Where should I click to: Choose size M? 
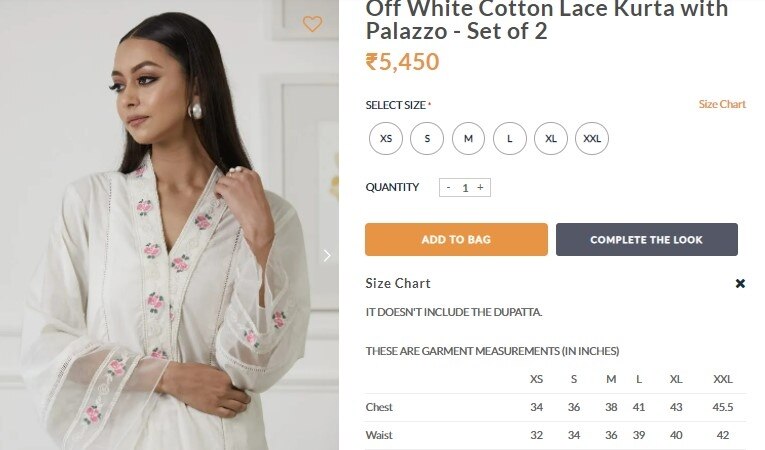[468, 138]
